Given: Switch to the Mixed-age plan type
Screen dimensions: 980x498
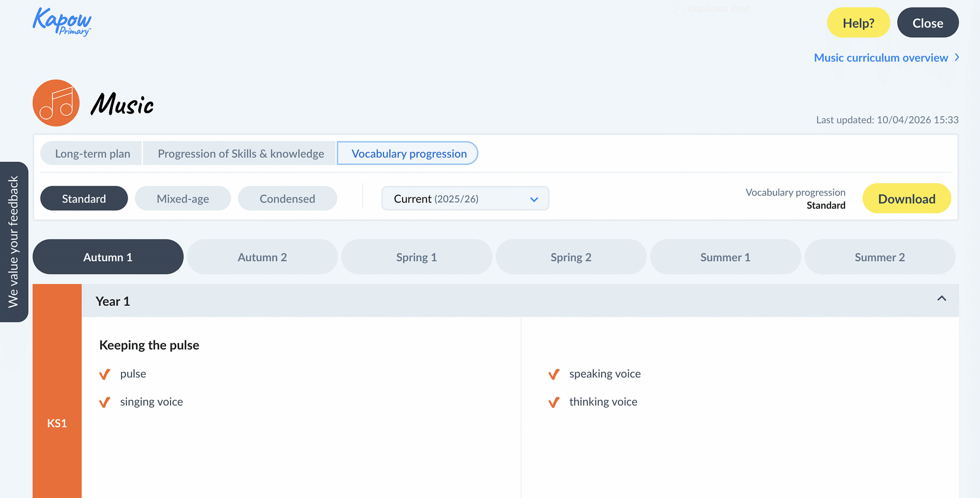Looking at the screenshot, I should pyautogui.click(x=183, y=198).
